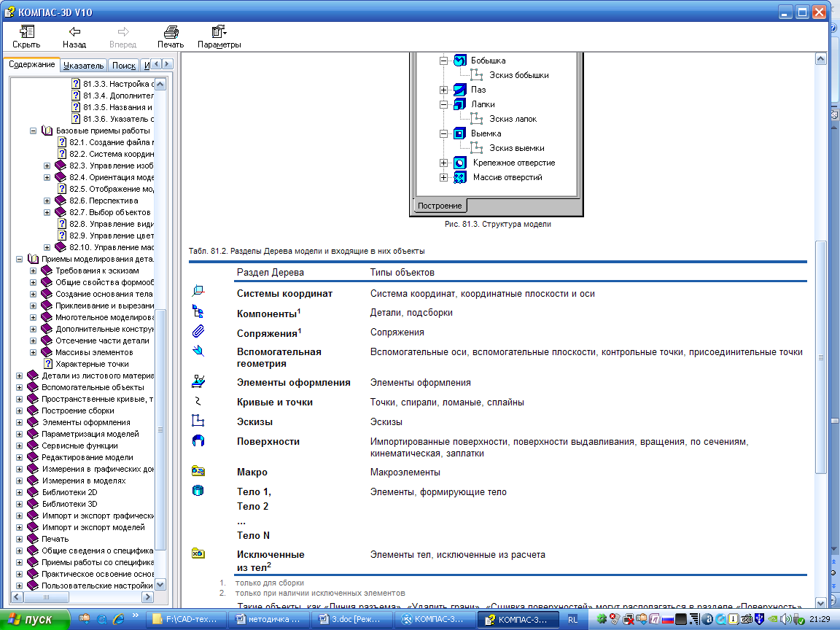Open the Содержание tab
This screenshot has width=840, height=630.
[x=31, y=64]
